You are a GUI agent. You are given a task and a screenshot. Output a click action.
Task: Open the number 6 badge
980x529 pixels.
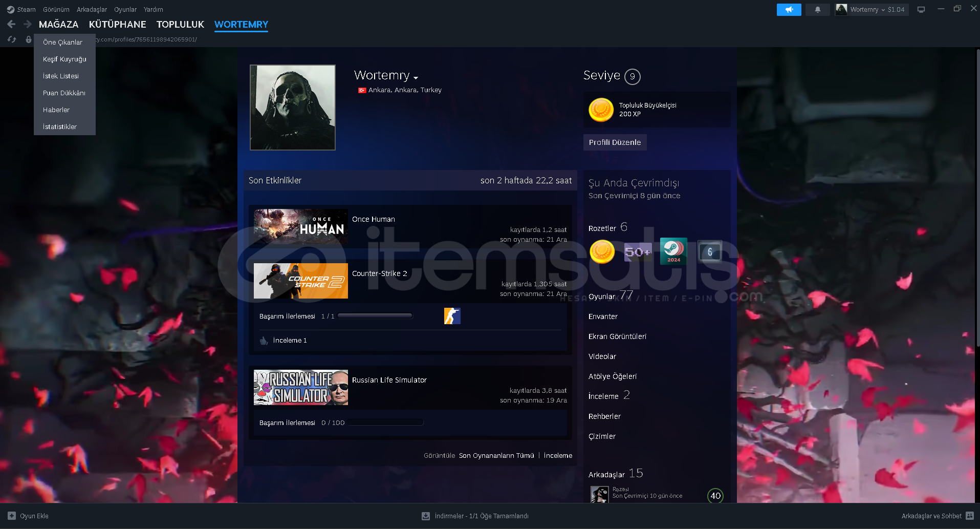[x=710, y=251]
